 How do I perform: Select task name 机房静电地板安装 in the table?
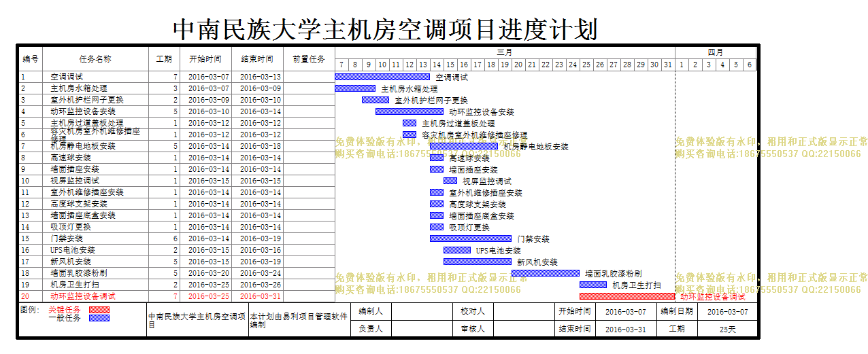point(83,146)
